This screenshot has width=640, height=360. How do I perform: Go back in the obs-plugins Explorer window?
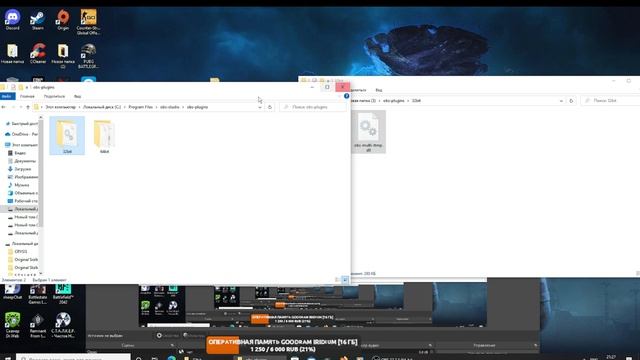[x=4, y=107]
